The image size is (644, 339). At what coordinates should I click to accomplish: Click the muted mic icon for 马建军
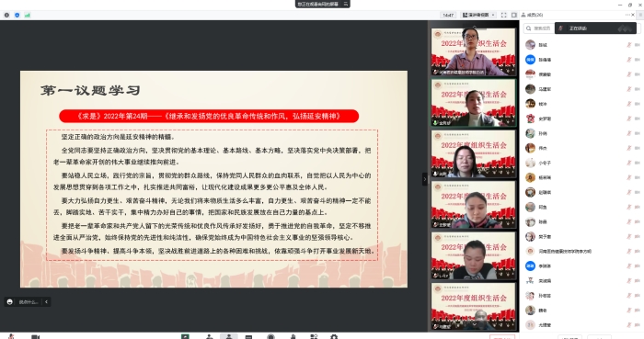(x=628, y=89)
